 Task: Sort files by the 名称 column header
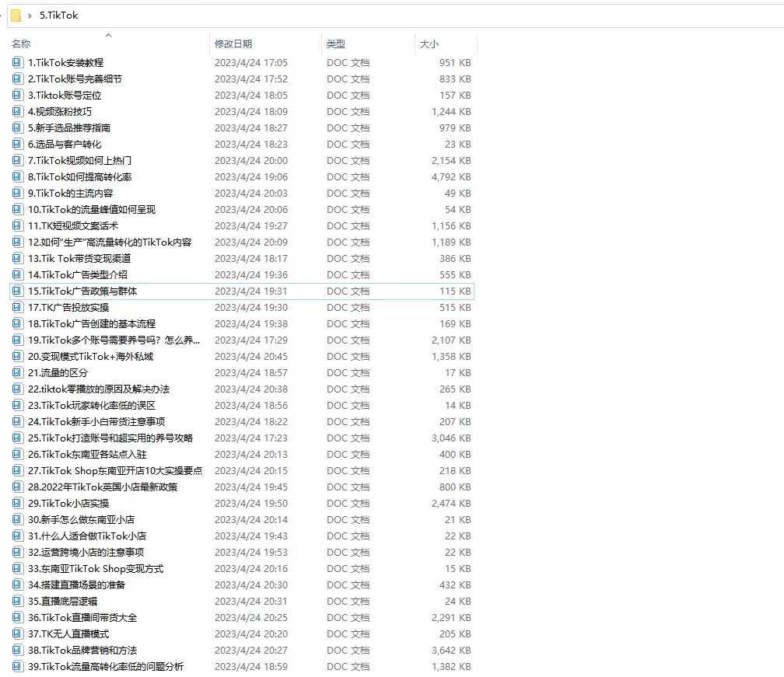pos(21,44)
